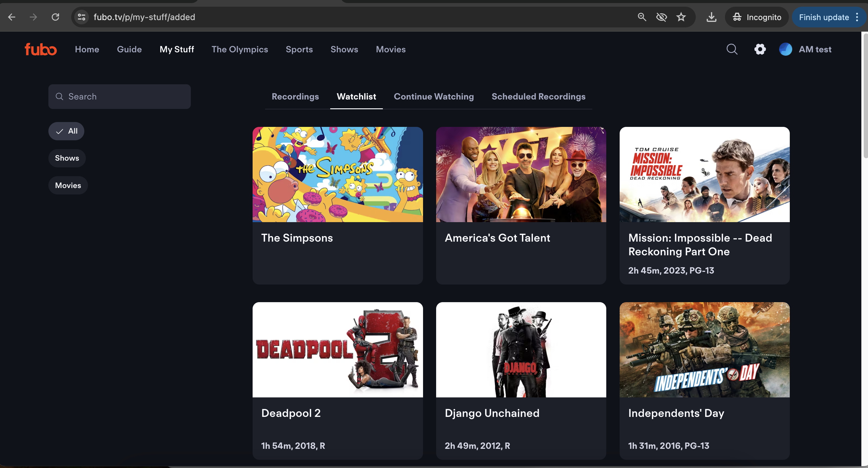Open the Chrome three-dot menu
The height and width of the screenshot is (468, 868).
pos(857,17)
